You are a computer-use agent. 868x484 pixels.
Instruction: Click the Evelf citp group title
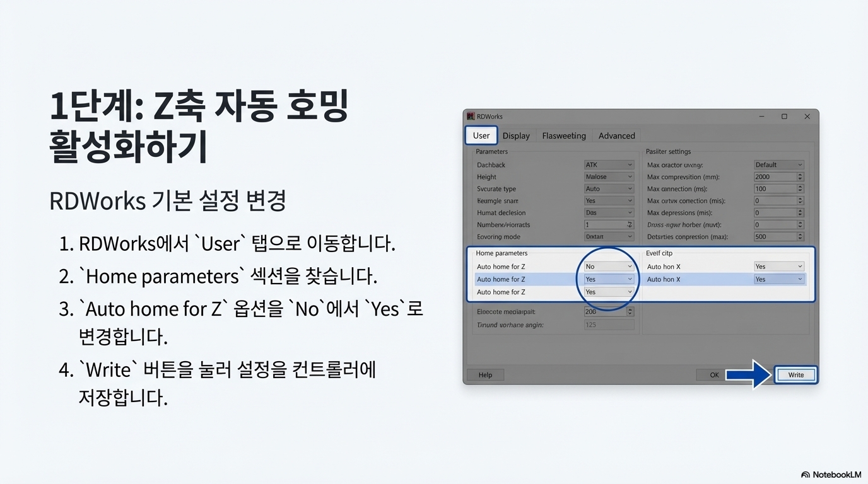pyautogui.click(x=659, y=253)
